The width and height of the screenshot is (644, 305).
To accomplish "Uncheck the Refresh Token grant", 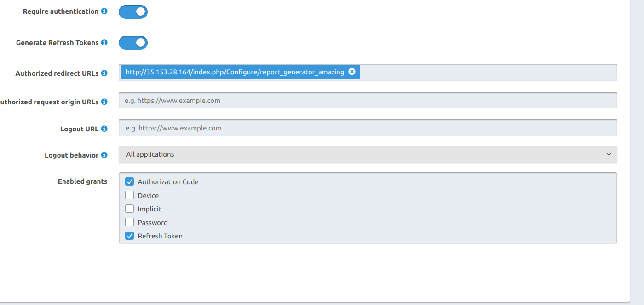I will pos(130,236).
